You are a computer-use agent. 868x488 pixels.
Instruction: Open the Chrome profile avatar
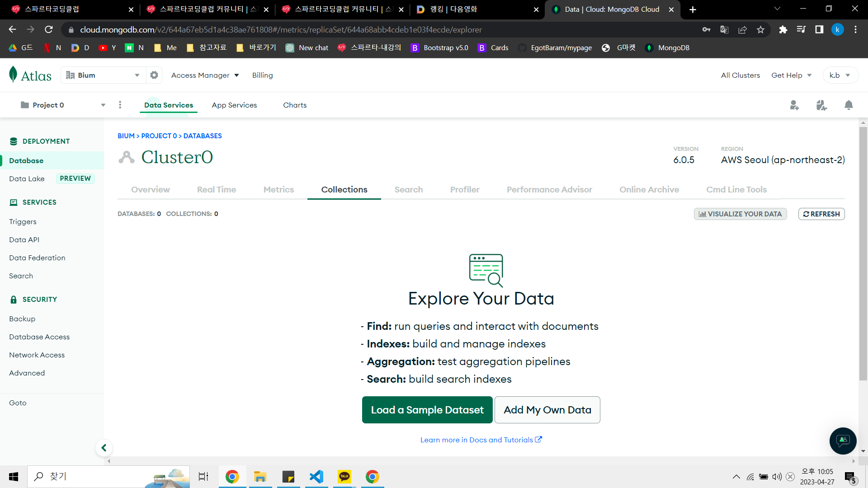click(x=837, y=30)
